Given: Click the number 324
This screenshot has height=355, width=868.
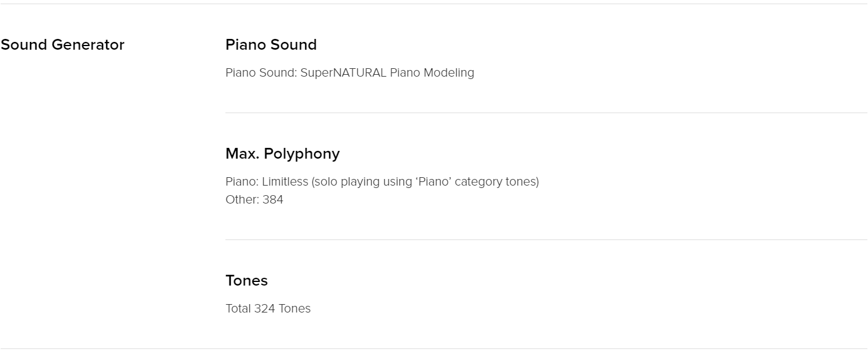Looking at the screenshot, I should (x=264, y=309).
